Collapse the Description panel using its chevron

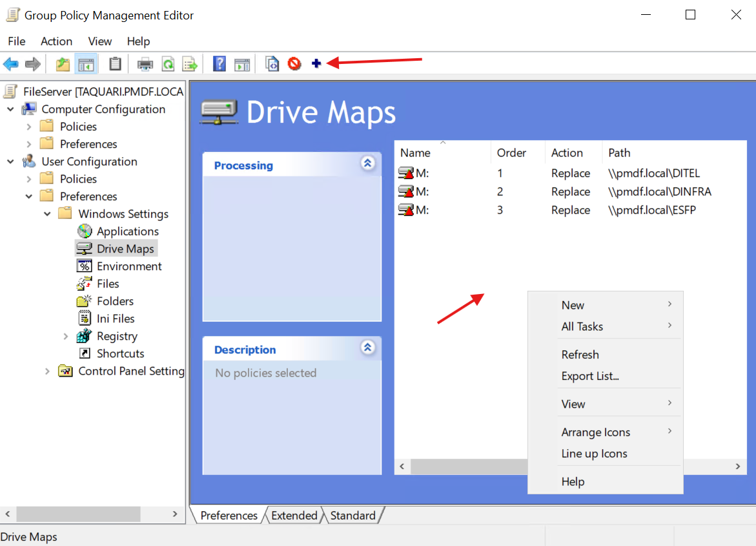click(367, 348)
